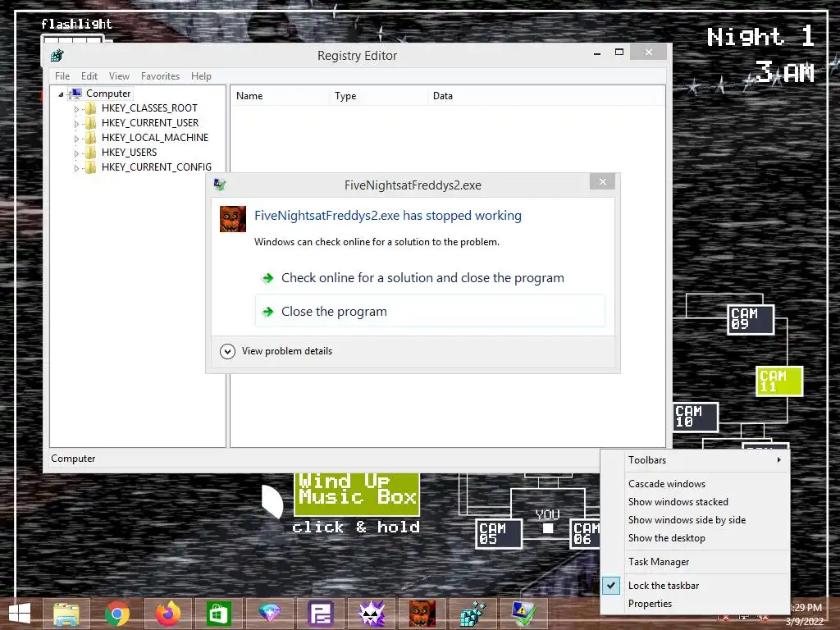This screenshot has height=630, width=840.
Task: Open the View menu in Registry Editor
Action: tap(119, 76)
